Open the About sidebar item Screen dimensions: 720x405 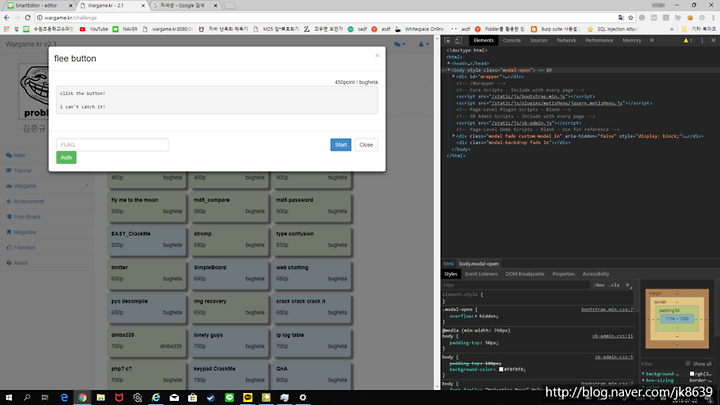17,263
